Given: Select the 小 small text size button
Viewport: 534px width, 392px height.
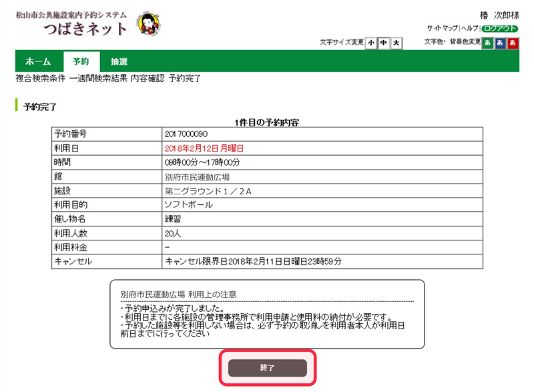Looking at the screenshot, I should 370,41.
